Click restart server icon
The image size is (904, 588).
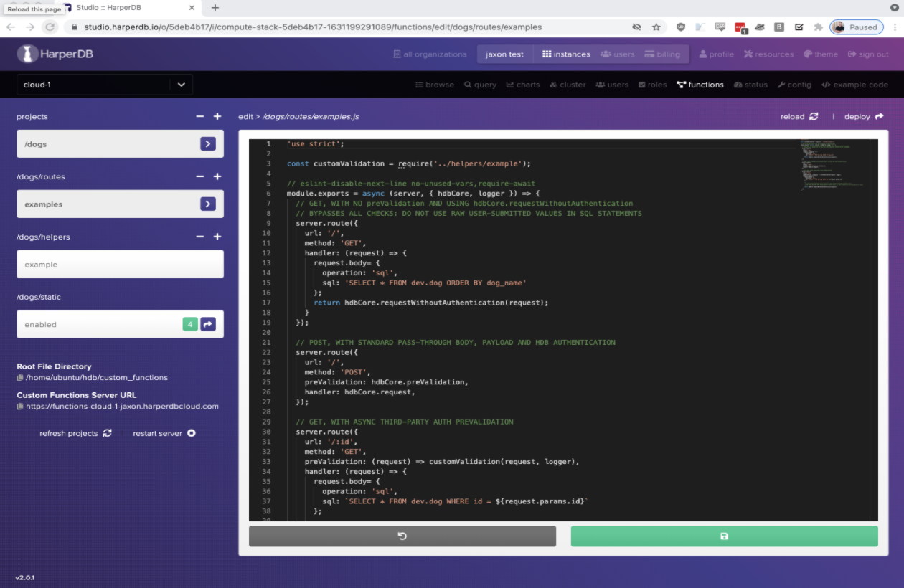coord(192,433)
